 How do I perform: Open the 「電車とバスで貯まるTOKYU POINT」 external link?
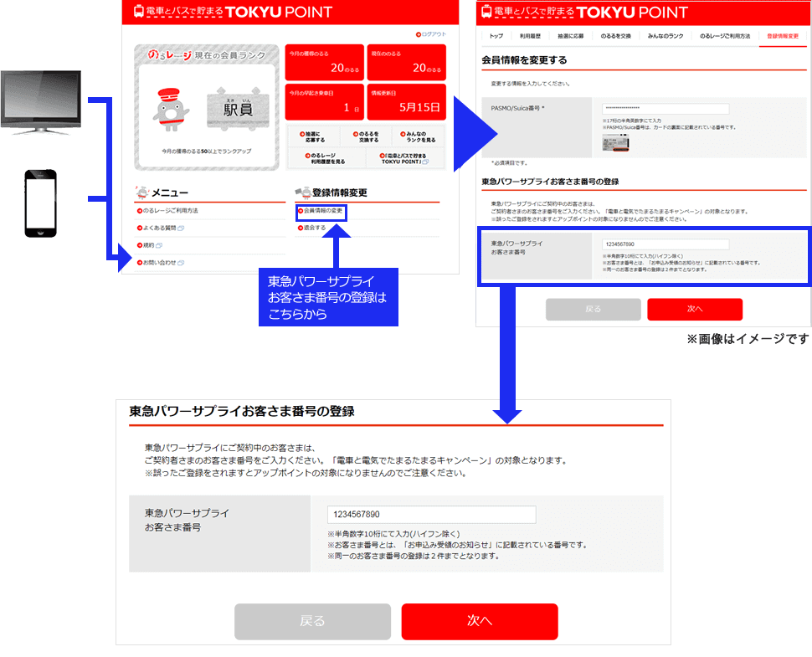coord(404,158)
